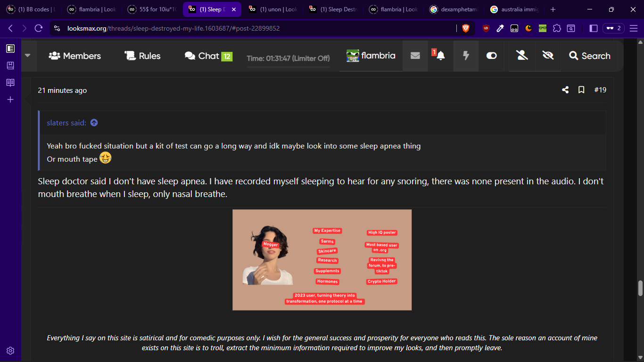Go back to the previous page
The height and width of the screenshot is (362, 644).
click(10, 28)
